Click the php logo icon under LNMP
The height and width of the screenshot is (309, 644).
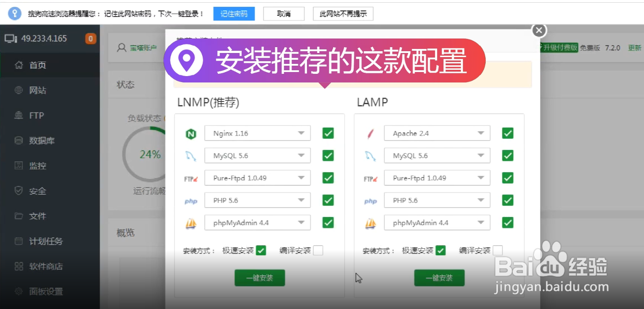coord(191,201)
